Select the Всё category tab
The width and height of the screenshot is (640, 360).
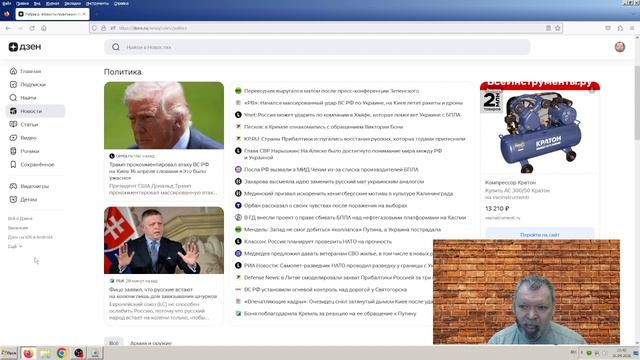113,343
